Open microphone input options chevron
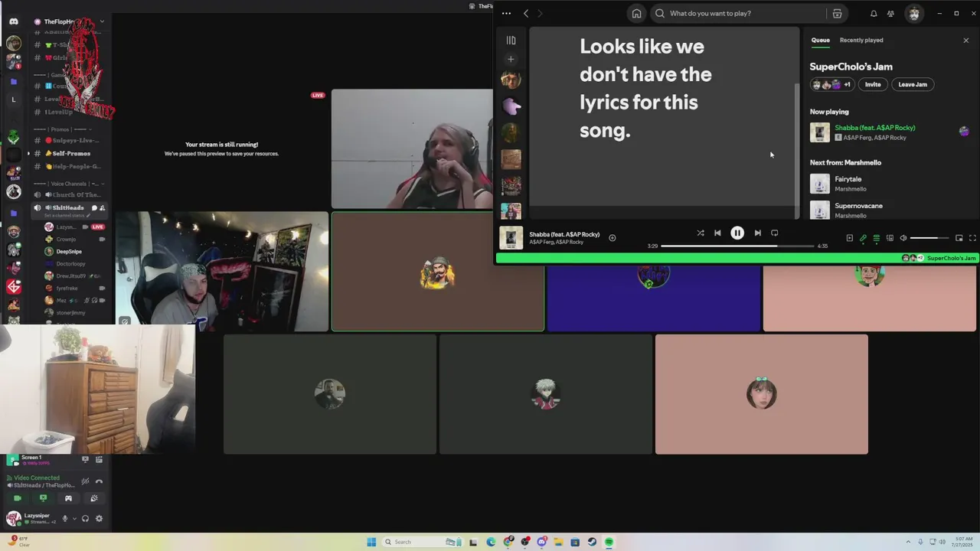 (x=74, y=519)
